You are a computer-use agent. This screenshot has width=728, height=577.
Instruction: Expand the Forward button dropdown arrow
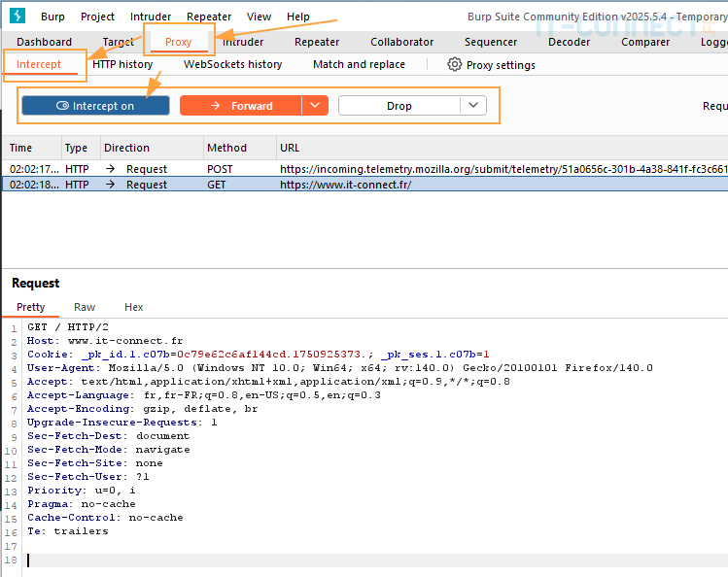[315, 106]
